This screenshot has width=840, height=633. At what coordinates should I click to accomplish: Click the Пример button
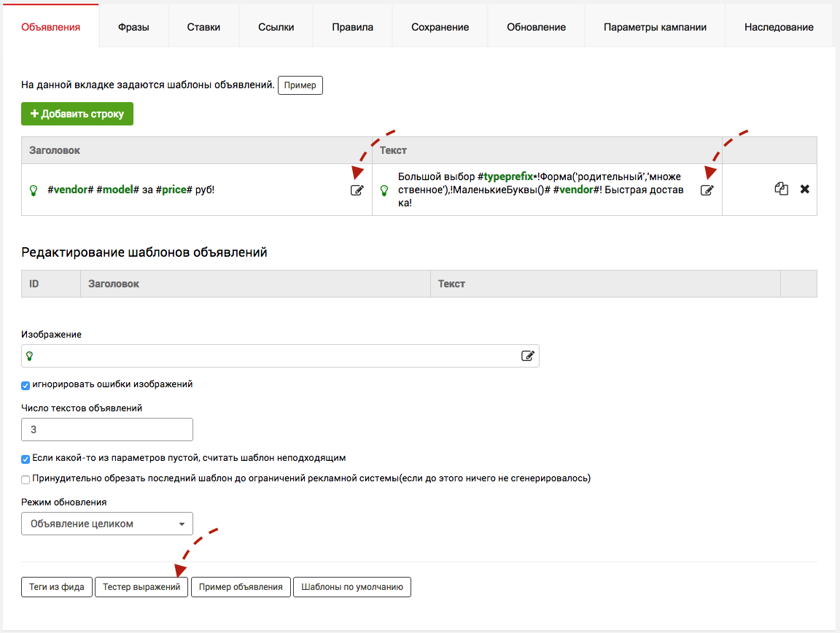300,85
